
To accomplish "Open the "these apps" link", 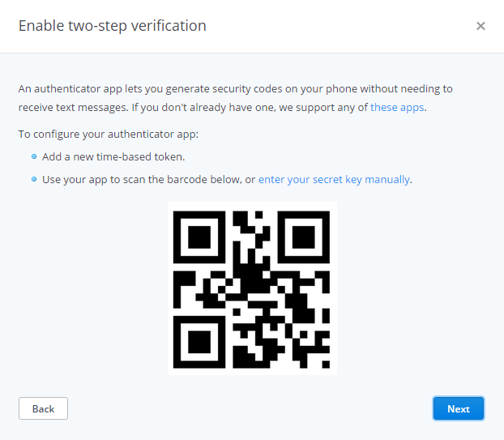I will point(397,107).
